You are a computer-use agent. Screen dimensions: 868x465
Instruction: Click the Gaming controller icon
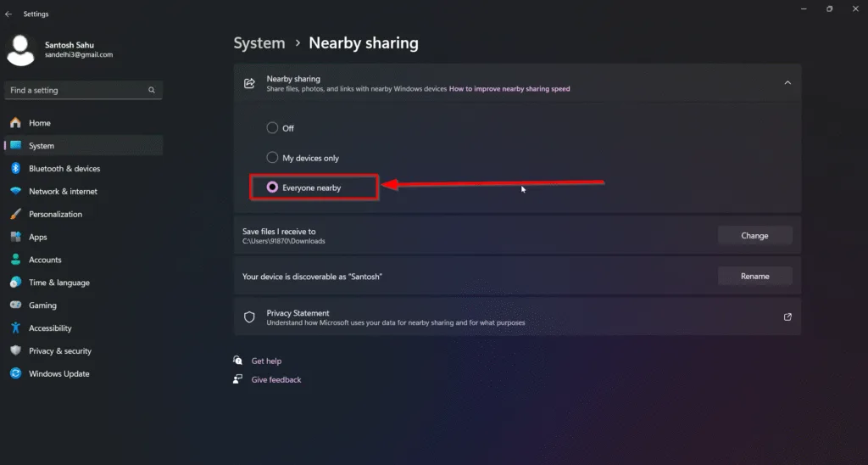15,305
